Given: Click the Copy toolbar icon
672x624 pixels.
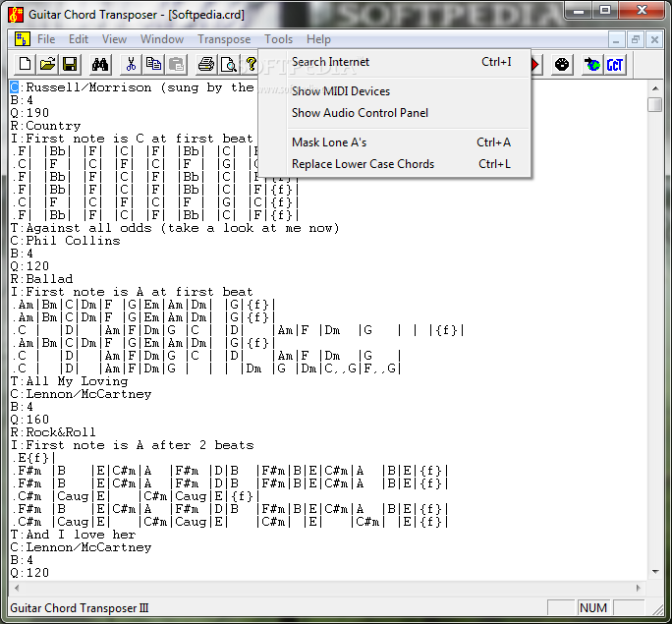Looking at the screenshot, I should coord(153,65).
